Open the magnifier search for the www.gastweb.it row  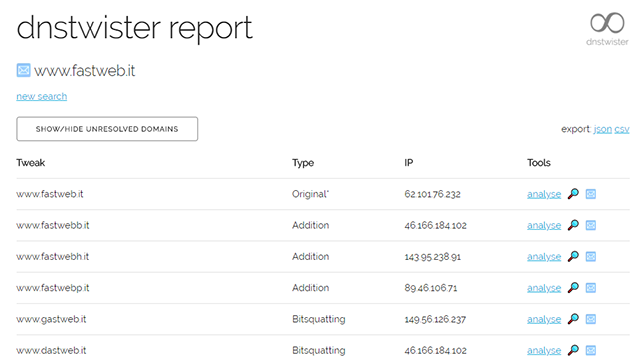pyautogui.click(x=573, y=319)
